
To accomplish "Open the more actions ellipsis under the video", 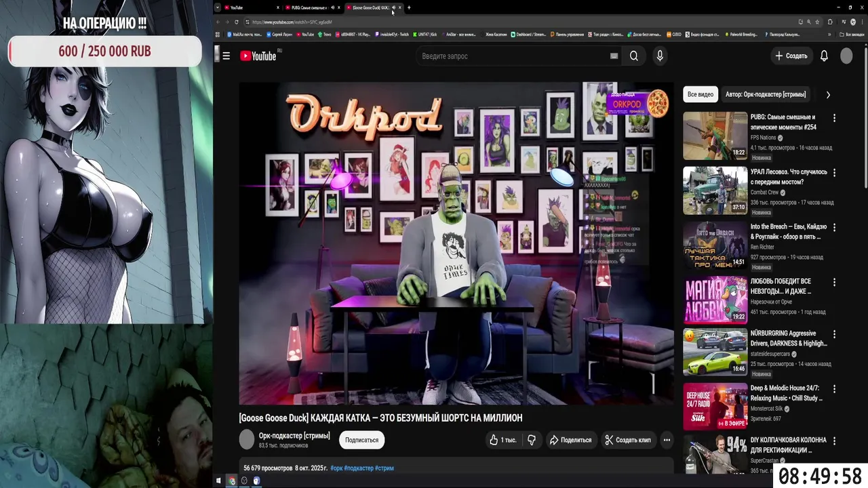I will point(667,440).
